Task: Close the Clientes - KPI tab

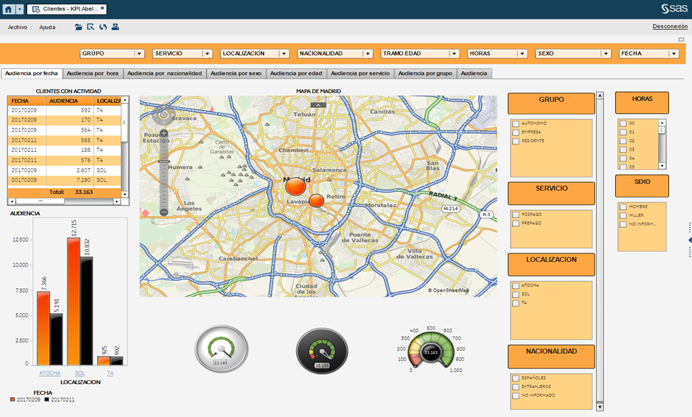Action: [102, 8]
